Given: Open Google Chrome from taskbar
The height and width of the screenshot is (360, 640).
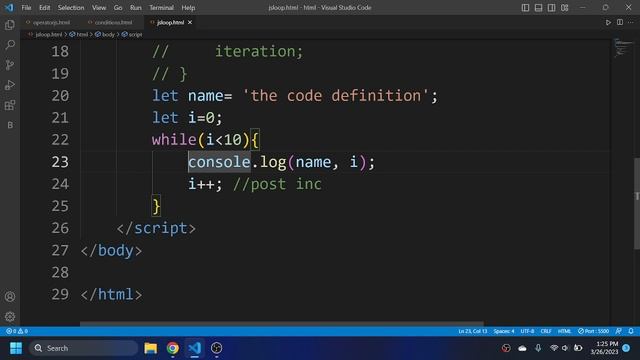Looking at the screenshot, I should (173, 348).
